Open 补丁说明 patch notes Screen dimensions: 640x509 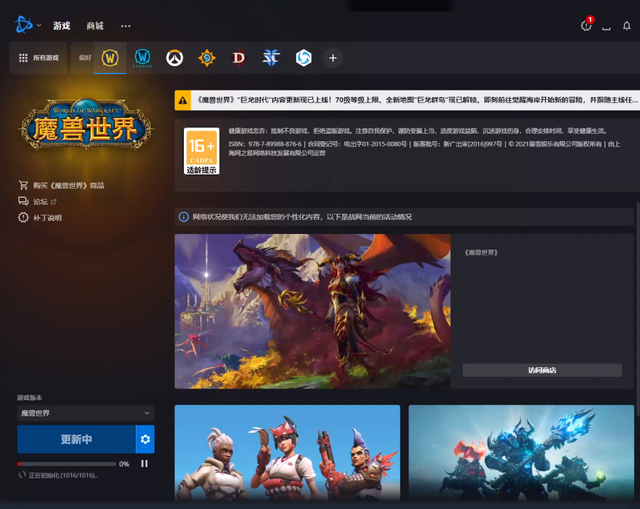tap(47, 218)
